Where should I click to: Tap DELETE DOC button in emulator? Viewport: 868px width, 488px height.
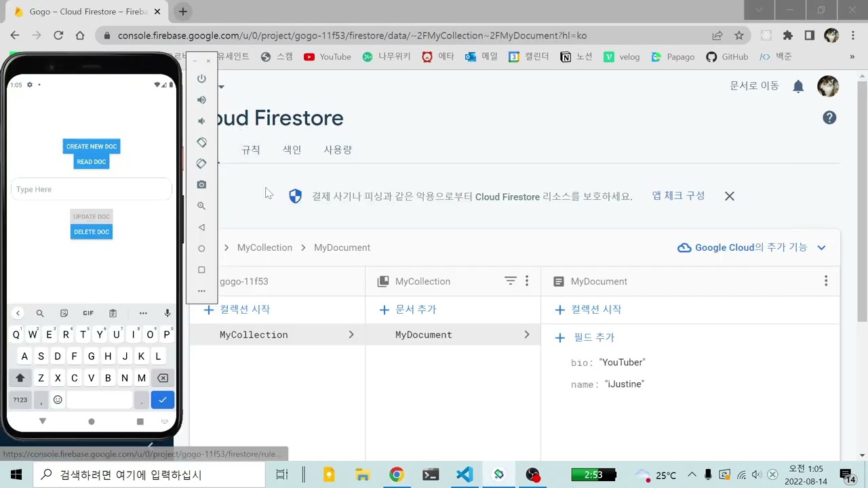coord(92,232)
